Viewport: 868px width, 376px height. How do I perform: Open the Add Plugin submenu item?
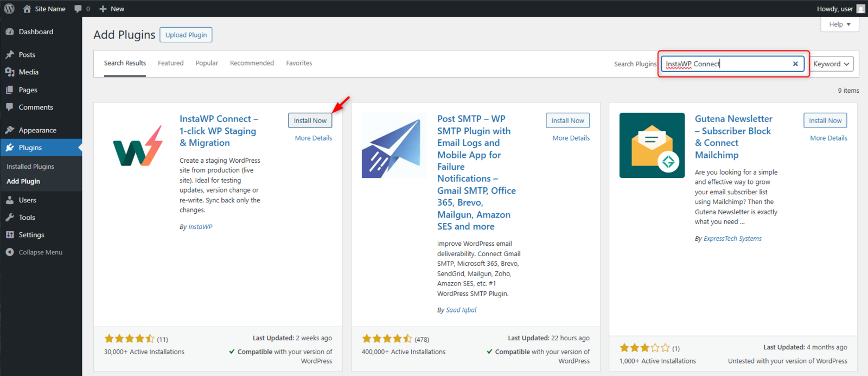pyautogui.click(x=23, y=182)
